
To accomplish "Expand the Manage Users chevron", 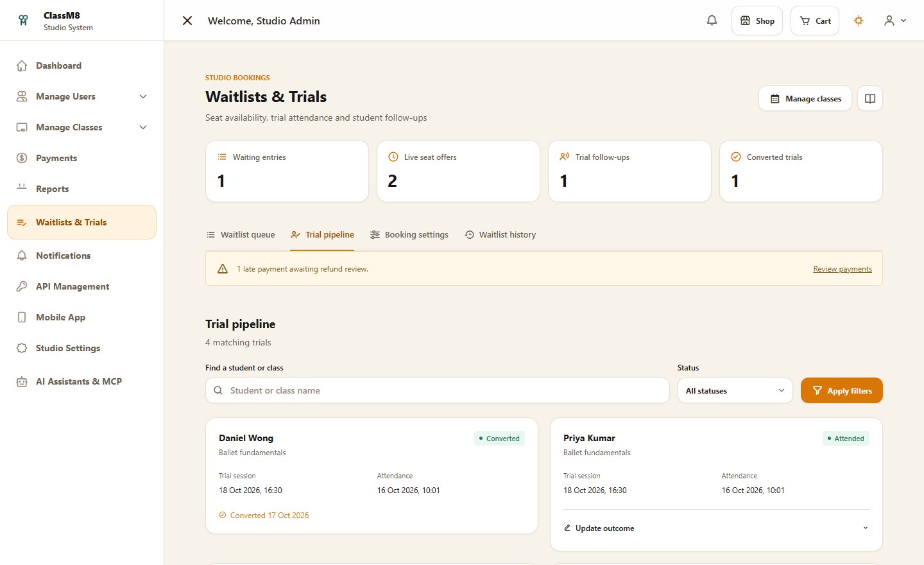I will point(143,96).
